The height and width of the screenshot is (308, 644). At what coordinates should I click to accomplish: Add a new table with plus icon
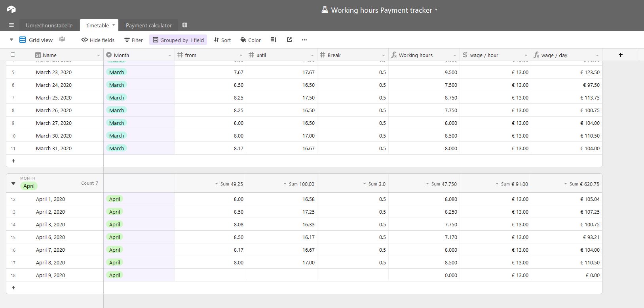(x=185, y=25)
